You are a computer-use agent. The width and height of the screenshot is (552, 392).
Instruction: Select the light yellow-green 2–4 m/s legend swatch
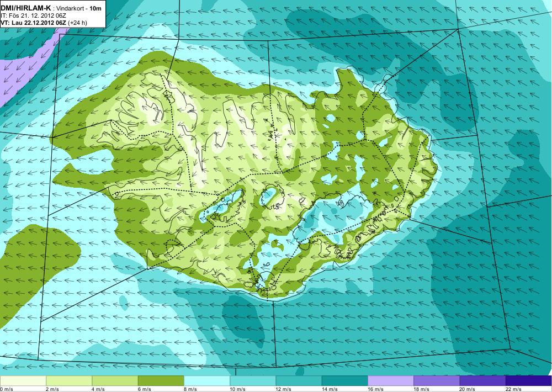click(69, 381)
